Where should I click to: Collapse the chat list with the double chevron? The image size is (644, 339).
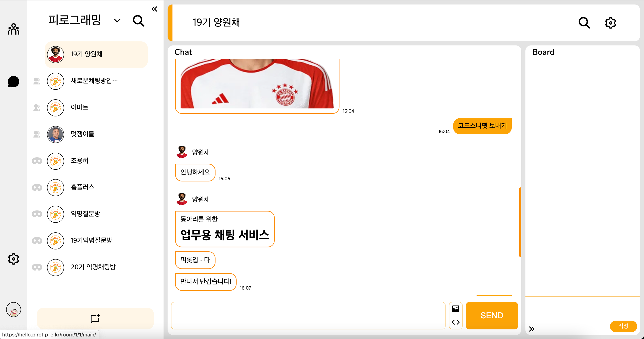coord(154,9)
